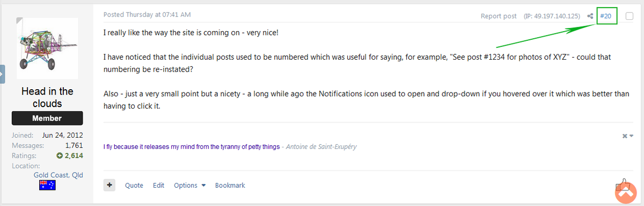644x206 pixels.
Task: Click the plus multi-quote button
Action: [x=109, y=185]
